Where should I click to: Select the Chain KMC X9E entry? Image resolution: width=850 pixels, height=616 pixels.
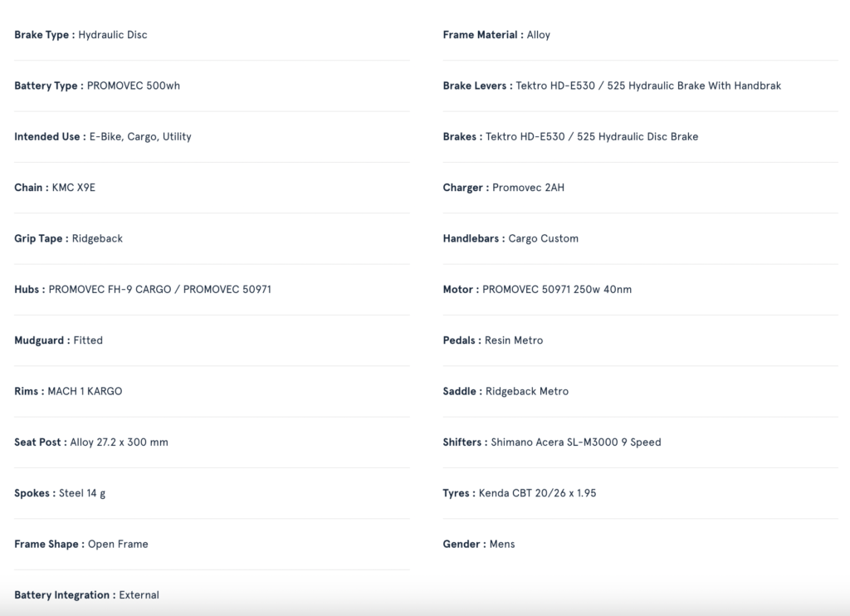click(55, 188)
